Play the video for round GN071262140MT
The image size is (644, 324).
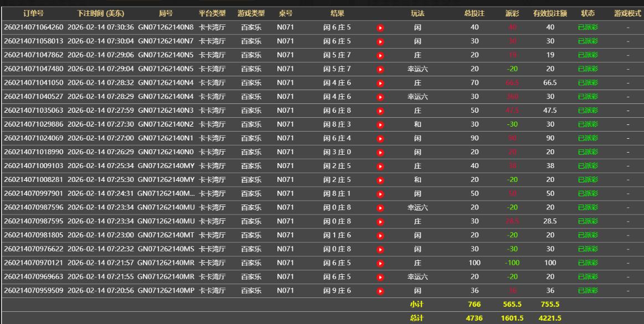pos(380,235)
